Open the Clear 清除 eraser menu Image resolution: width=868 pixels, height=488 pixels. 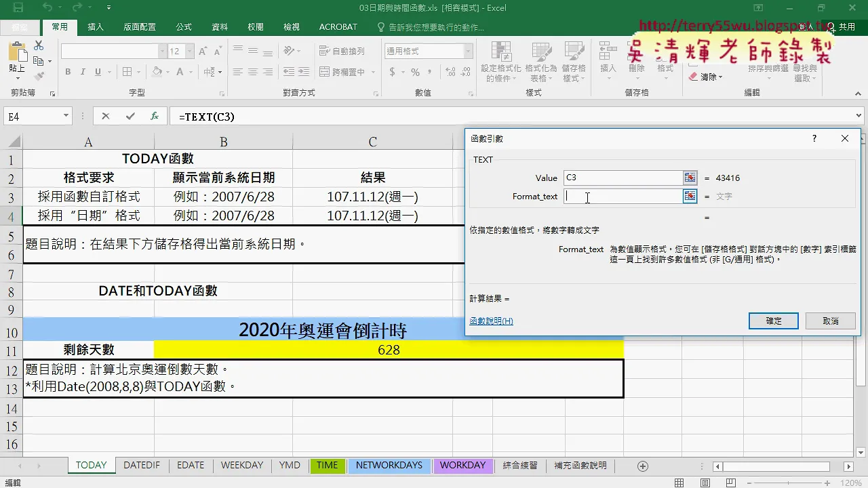[705, 77]
